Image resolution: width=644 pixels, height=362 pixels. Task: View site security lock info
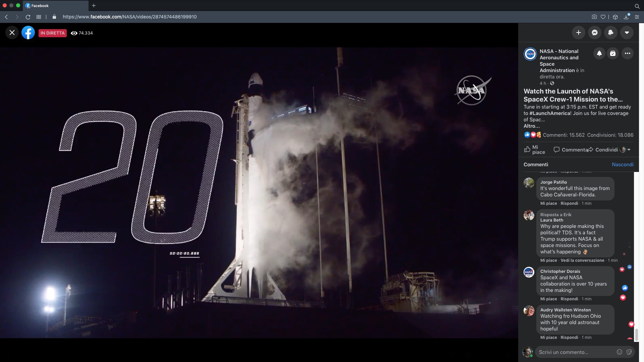click(x=54, y=17)
